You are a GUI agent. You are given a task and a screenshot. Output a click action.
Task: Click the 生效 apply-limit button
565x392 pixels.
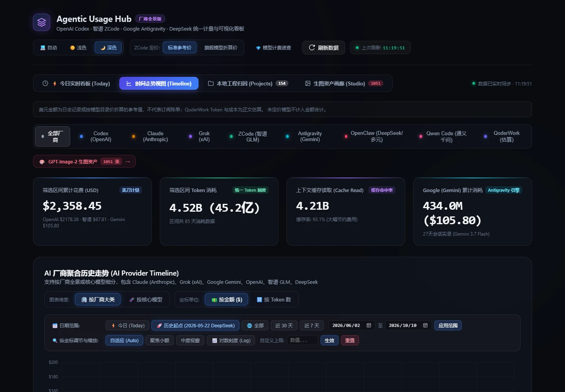click(330, 340)
